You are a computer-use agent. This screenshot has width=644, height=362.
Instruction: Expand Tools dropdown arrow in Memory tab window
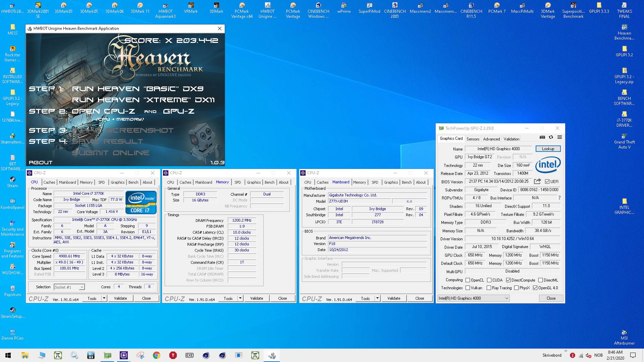coord(240,298)
